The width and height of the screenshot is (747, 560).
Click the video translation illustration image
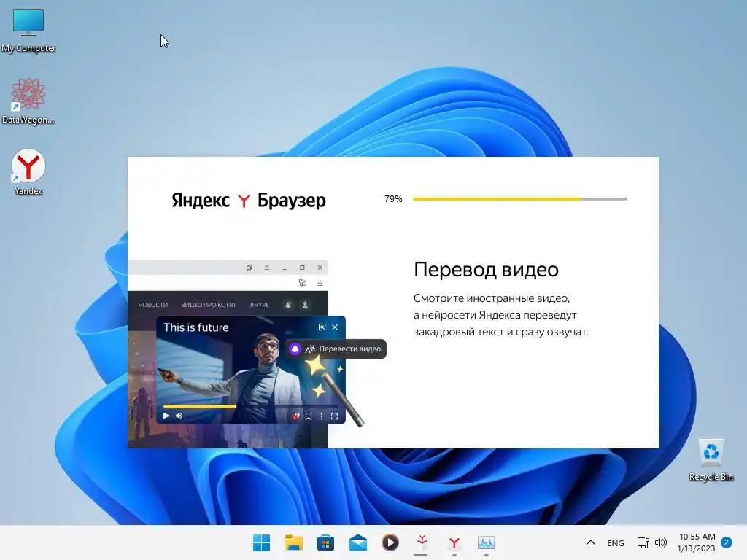pyautogui.click(x=258, y=354)
